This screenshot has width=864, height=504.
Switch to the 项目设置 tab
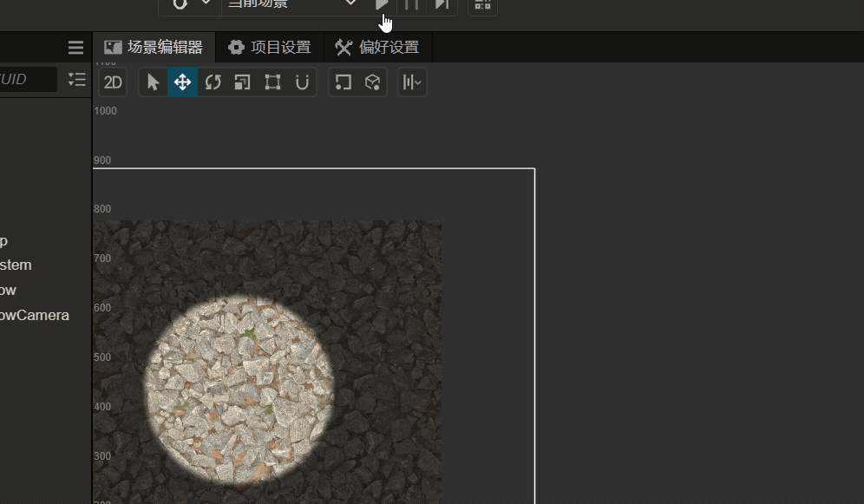point(270,48)
